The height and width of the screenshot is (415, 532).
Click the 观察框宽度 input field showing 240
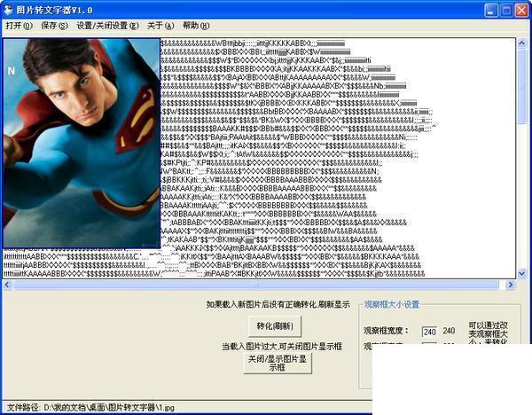coord(429,332)
